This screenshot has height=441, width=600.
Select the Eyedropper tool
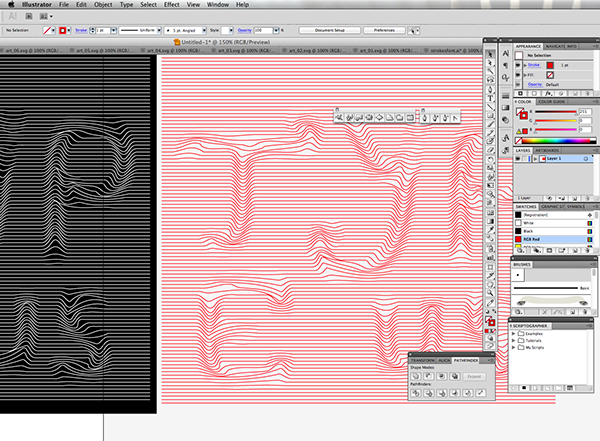490,230
